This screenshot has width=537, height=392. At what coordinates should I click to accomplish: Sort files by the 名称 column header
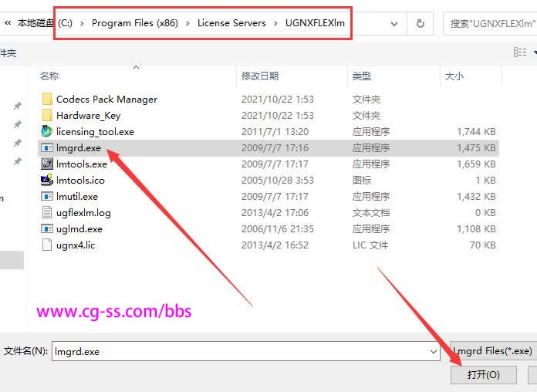(49, 76)
